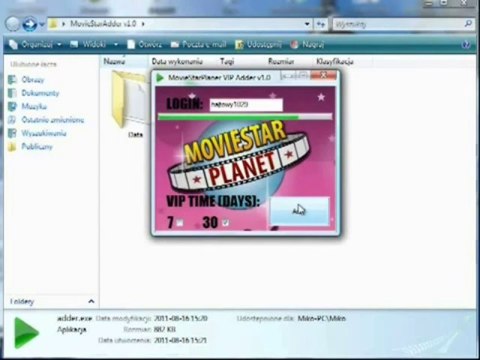The width and height of the screenshot is (480, 360).
Task: Click the adder.exe file name text
Action: point(74,318)
